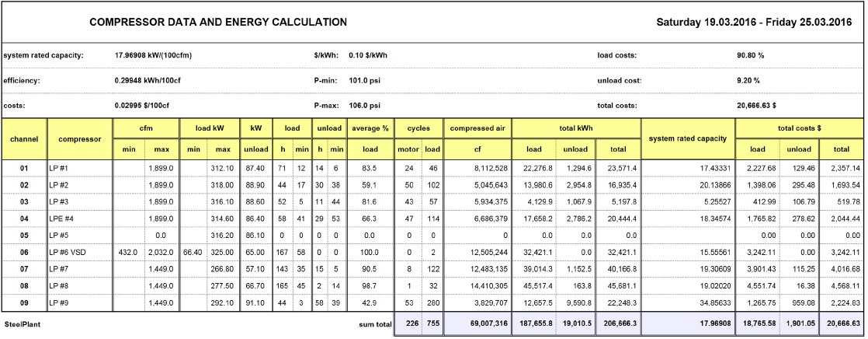Select the 'total kWh' header cell
The width and height of the screenshot is (868, 339).
[x=576, y=128]
